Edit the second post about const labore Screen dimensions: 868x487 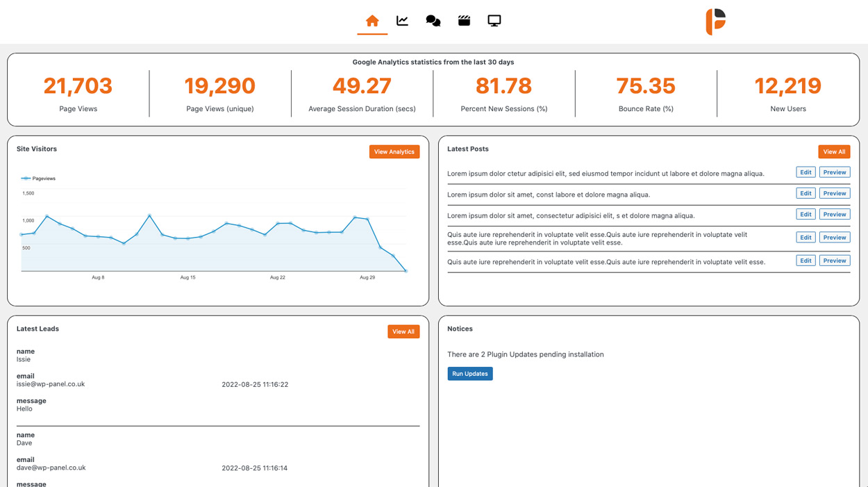pyautogui.click(x=806, y=192)
